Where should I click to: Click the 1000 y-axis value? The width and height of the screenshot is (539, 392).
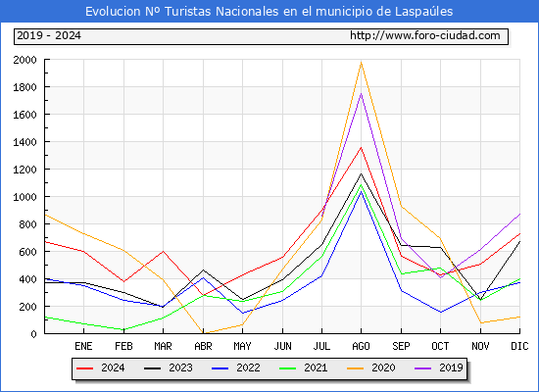point(24,197)
